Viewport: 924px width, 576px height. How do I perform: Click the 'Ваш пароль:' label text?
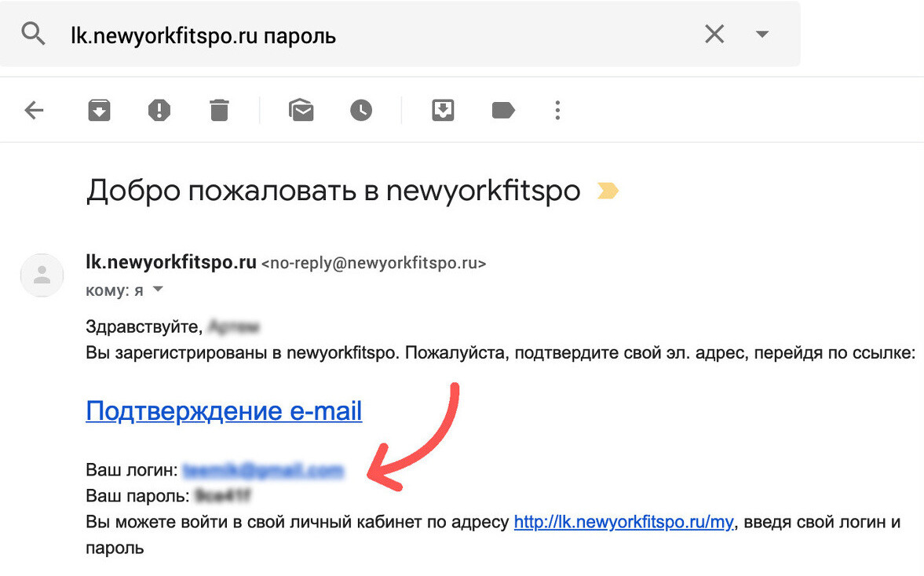[x=138, y=496]
